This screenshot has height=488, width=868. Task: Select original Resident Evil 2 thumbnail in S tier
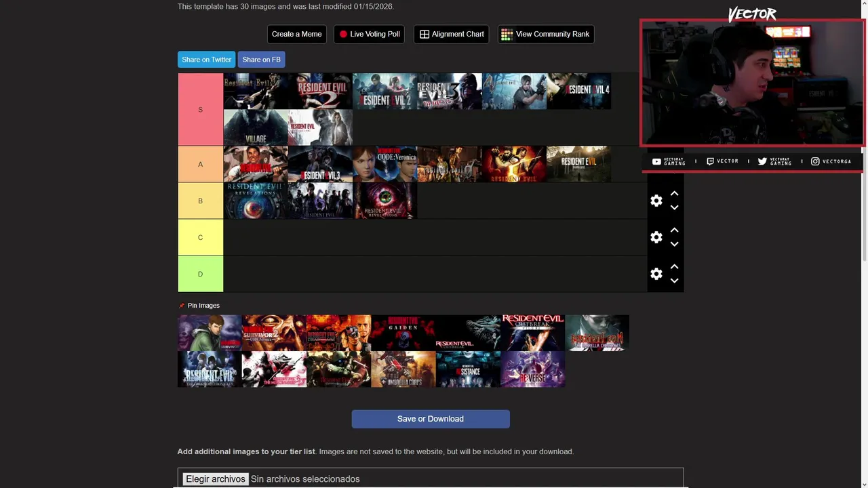tap(320, 91)
